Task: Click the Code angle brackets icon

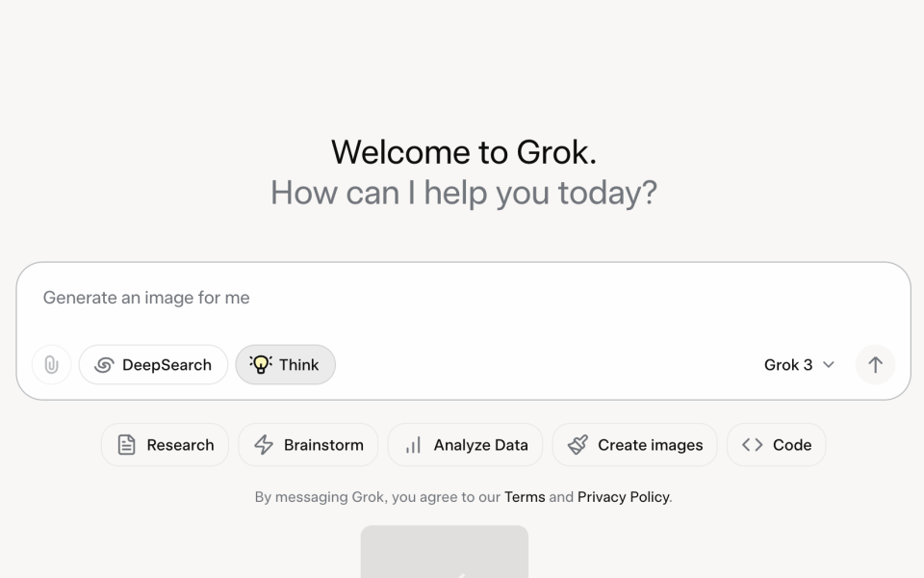Action: 753,445
